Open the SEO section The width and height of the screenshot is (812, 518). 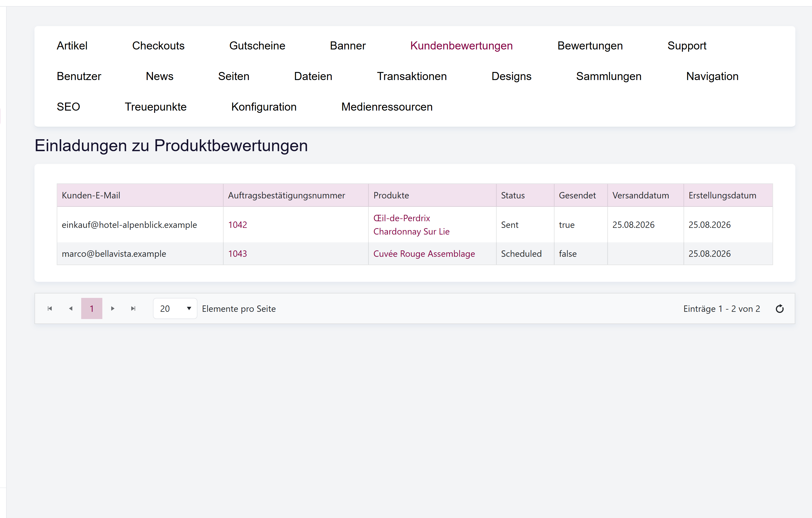pyautogui.click(x=68, y=107)
